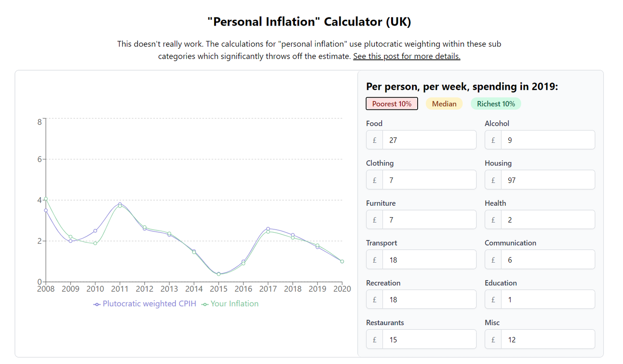This screenshot has height=364, width=623.
Task: Focus the Clothing amount field
Action: pos(429,180)
